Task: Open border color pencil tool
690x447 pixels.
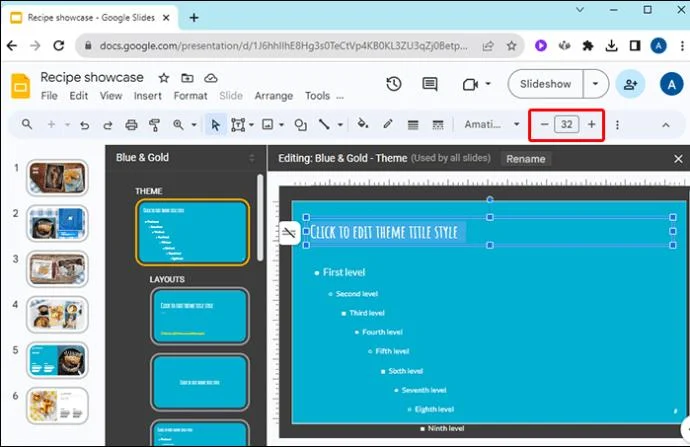Action: [388, 124]
